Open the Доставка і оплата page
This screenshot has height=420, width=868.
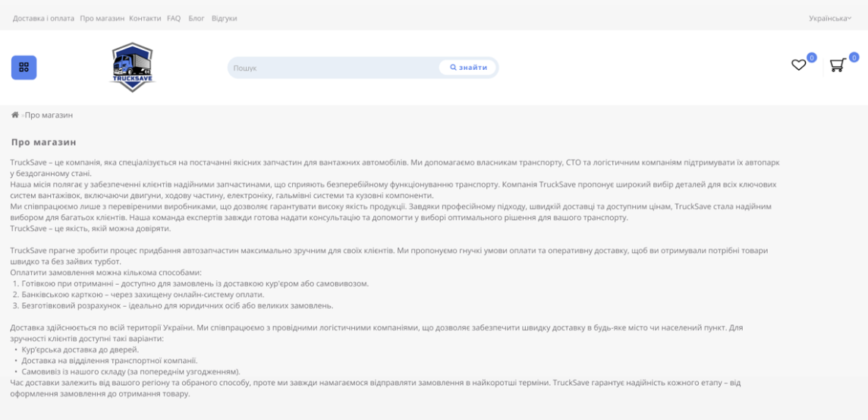(43, 17)
